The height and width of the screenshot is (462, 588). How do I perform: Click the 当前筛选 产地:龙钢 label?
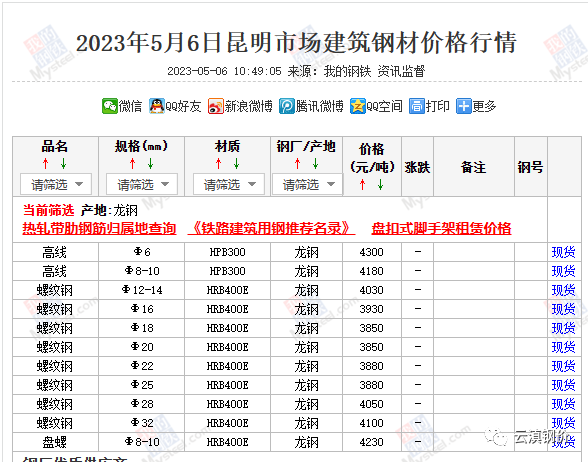pos(80,210)
